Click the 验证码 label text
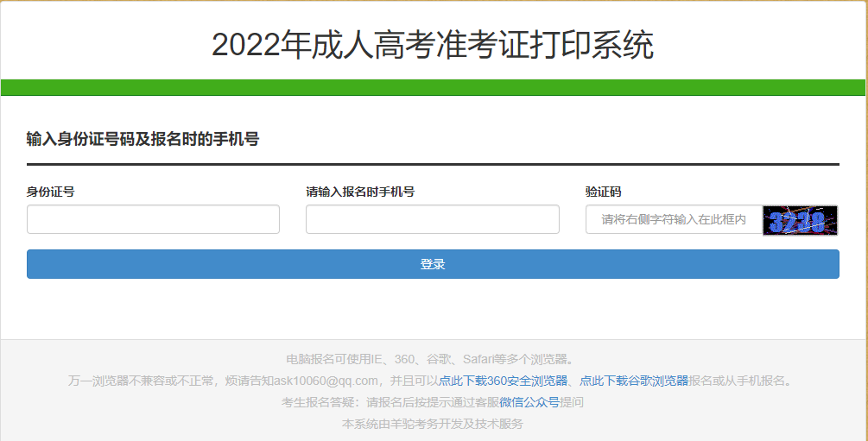The width and height of the screenshot is (868, 441). point(603,192)
